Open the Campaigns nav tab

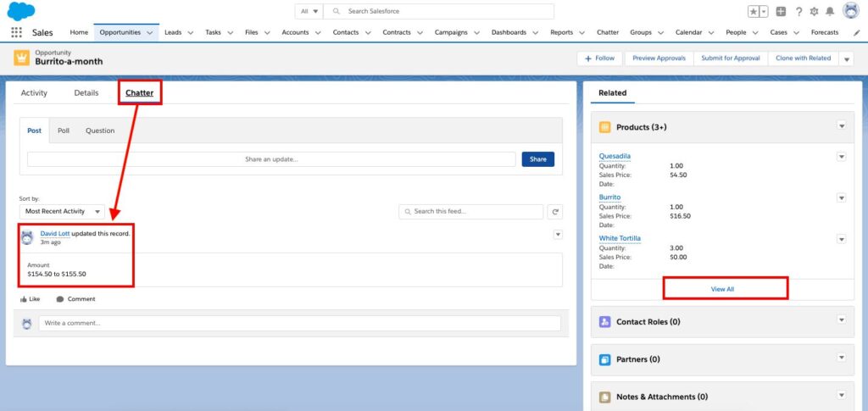(451, 33)
